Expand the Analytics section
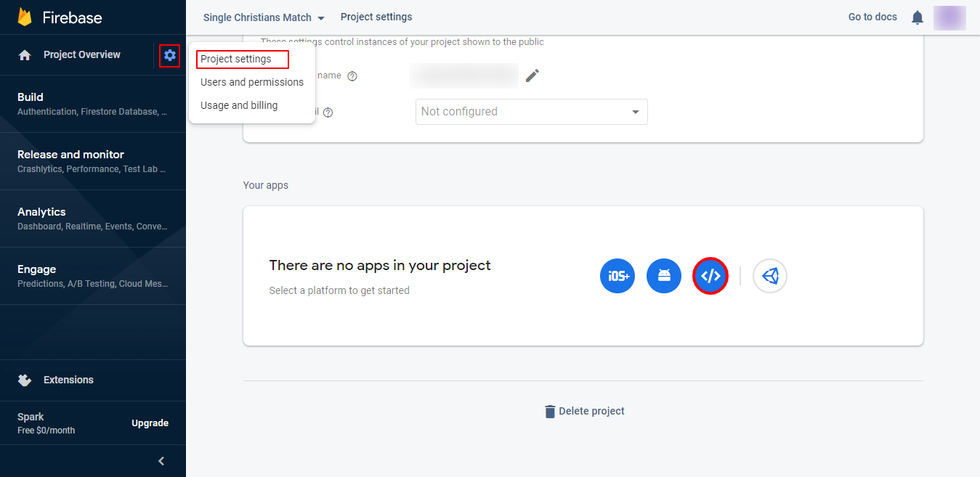The height and width of the screenshot is (477, 980). 93,219
